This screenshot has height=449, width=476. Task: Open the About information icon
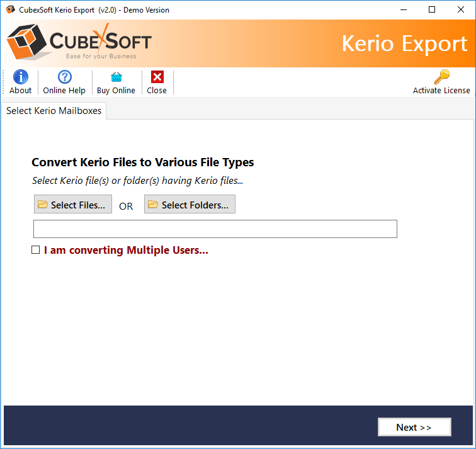(20, 77)
